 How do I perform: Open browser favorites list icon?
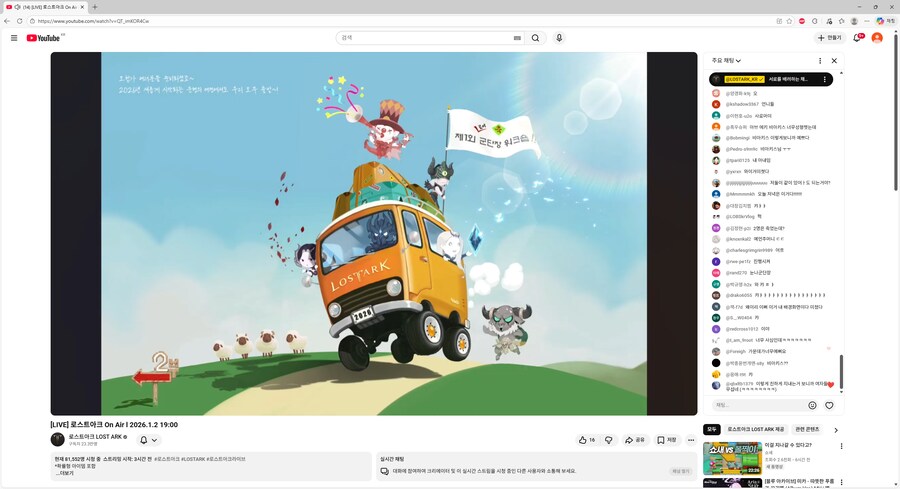click(x=841, y=21)
